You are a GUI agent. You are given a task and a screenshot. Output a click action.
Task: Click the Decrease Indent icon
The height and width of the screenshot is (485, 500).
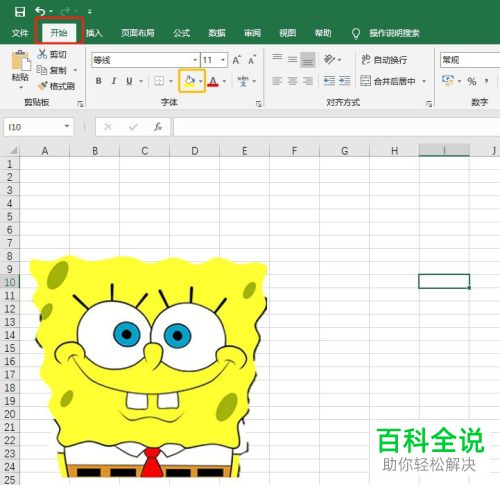tap(329, 81)
